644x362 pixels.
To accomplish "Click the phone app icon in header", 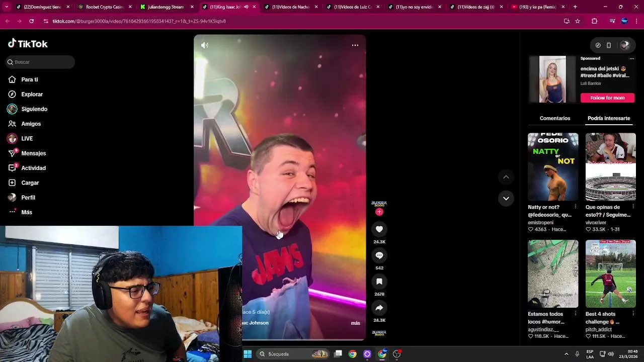I will click(609, 45).
